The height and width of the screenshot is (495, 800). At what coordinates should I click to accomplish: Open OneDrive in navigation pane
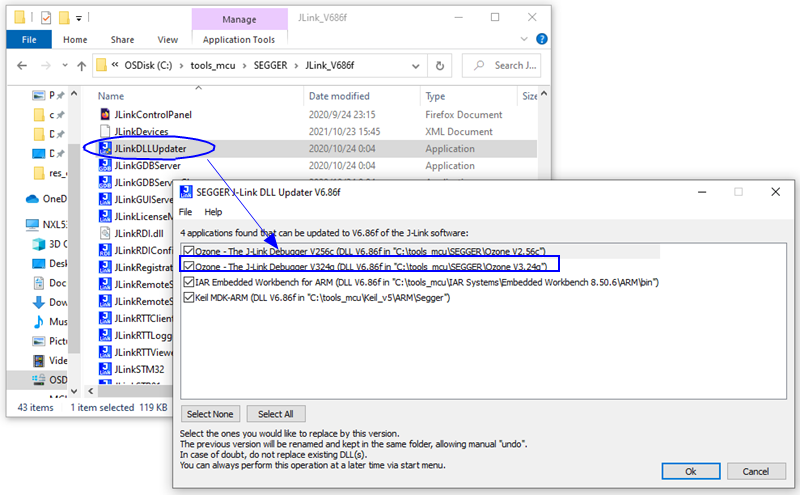point(47,199)
